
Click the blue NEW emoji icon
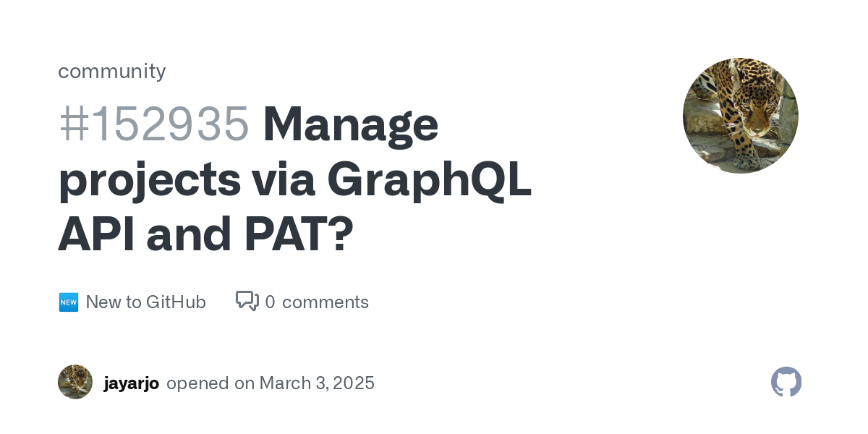pyautogui.click(x=68, y=302)
